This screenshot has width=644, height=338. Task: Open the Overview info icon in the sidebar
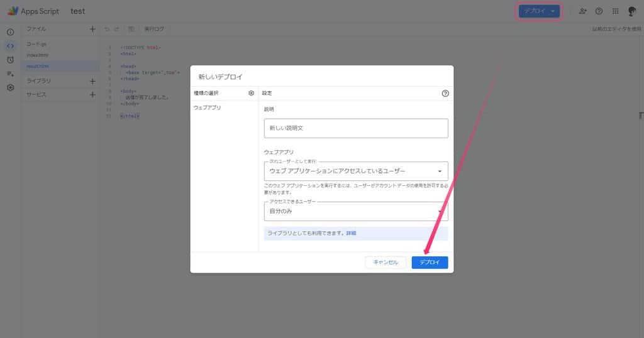(10, 32)
